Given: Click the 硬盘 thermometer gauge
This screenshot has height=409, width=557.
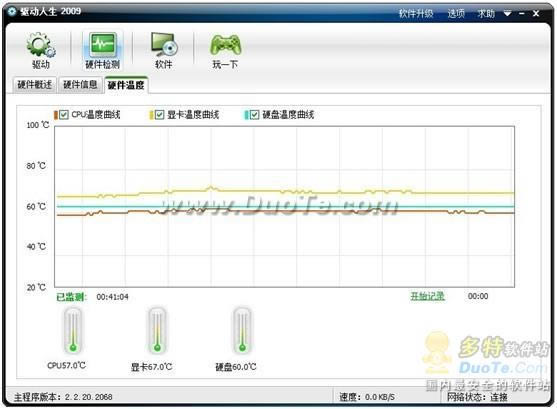Looking at the screenshot, I should pyautogui.click(x=242, y=331).
